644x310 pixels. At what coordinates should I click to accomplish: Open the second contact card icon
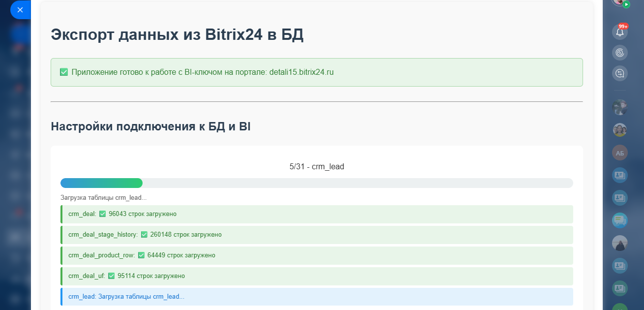pos(620,198)
